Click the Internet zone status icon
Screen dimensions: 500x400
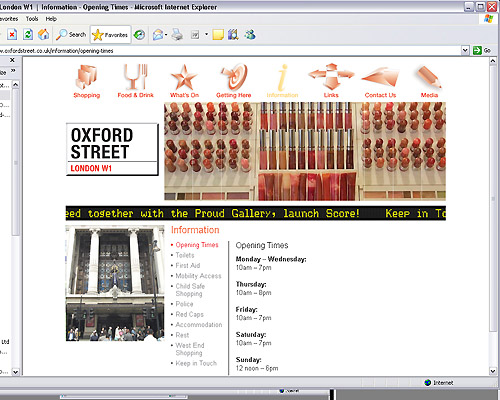(x=428, y=382)
